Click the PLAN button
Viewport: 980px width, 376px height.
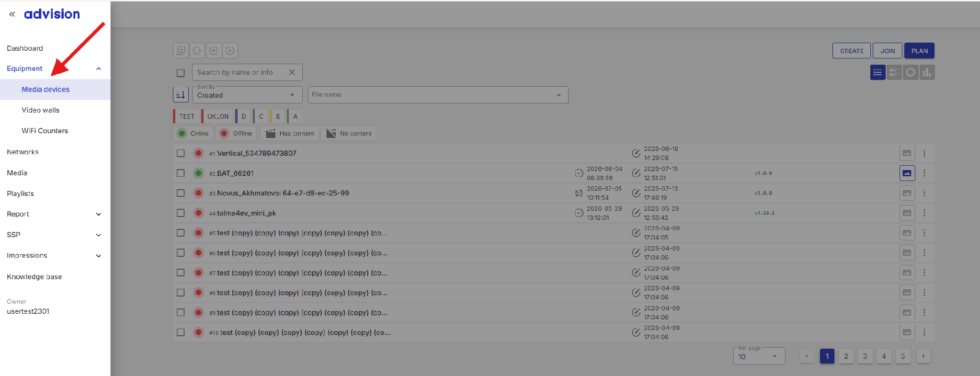point(919,51)
